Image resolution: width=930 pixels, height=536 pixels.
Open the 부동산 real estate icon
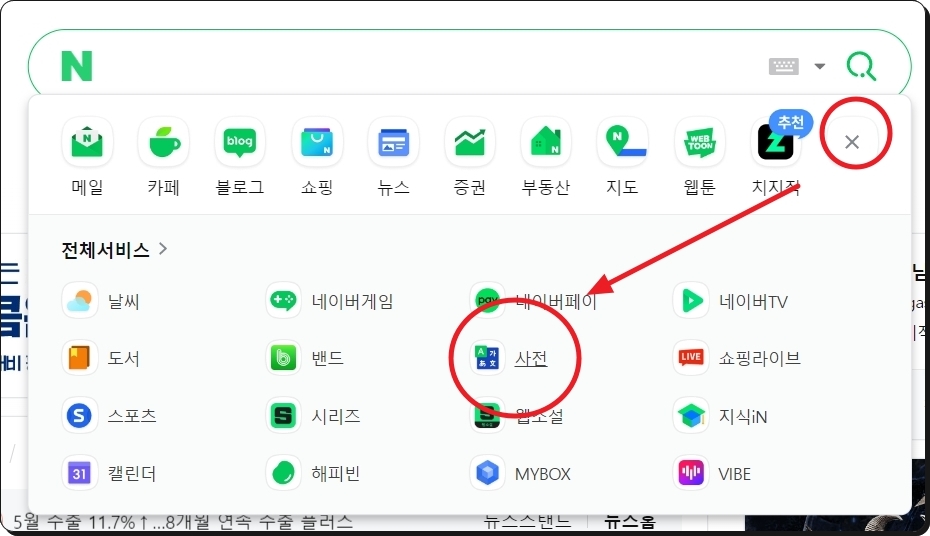tap(546, 142)
